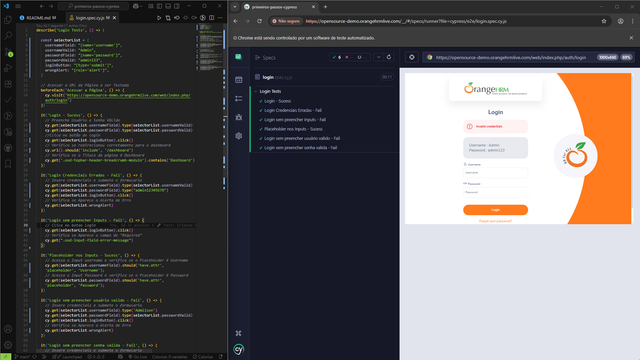Close the login.spec.cy.js tab

pyautogui.click(x=115, y=18)
